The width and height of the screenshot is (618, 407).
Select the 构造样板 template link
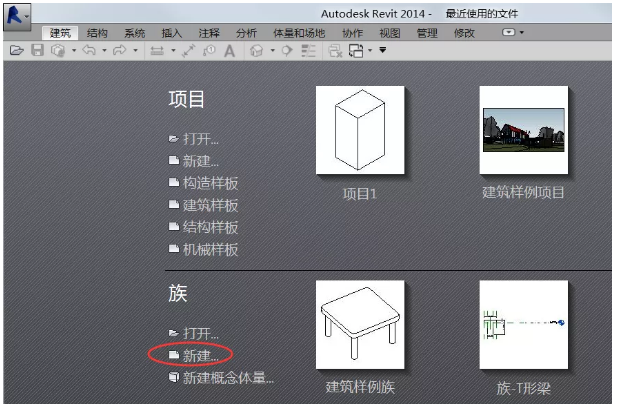[210, 183]
